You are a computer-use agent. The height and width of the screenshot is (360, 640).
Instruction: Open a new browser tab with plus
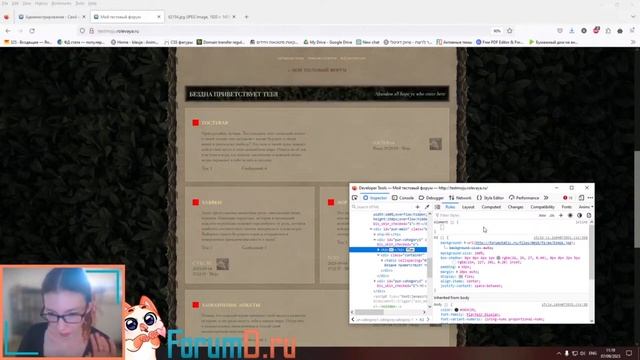pyautogui.click(x=246, y=17)
